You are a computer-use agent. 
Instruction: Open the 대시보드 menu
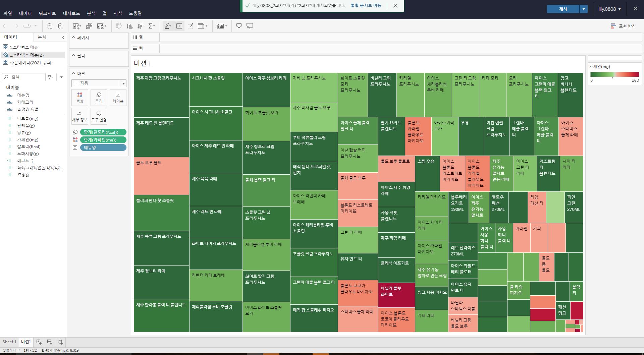(x=71, y=13)
